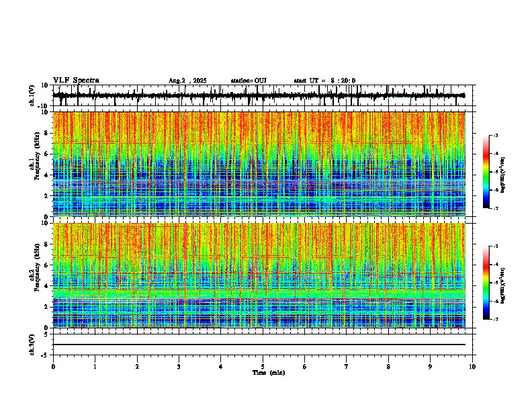Click the ch.1 spectrogram 8 kHz tick label
Screen dimensions: 532x411
click(x=47, y=133)
